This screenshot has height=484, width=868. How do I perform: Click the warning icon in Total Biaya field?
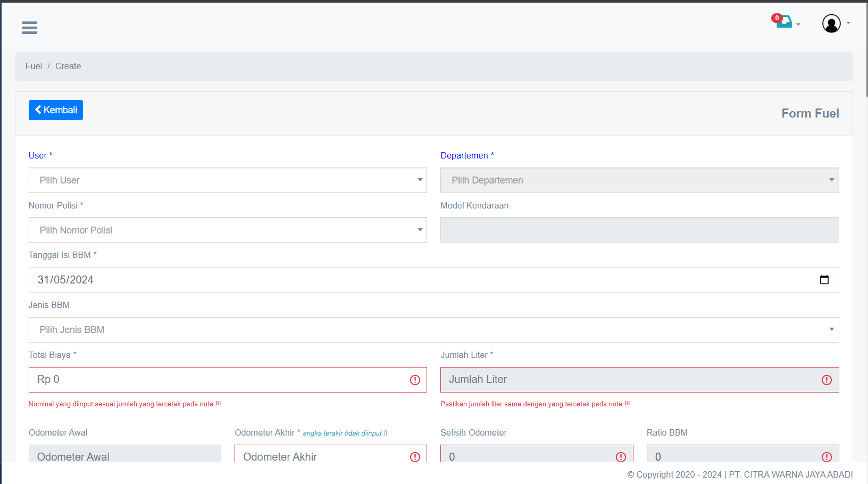415,380
